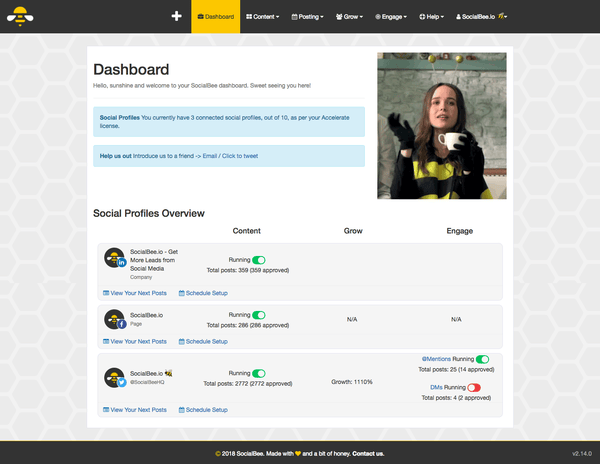
Task: Click the plus add icon in navbar
Action: click(176, 16)
